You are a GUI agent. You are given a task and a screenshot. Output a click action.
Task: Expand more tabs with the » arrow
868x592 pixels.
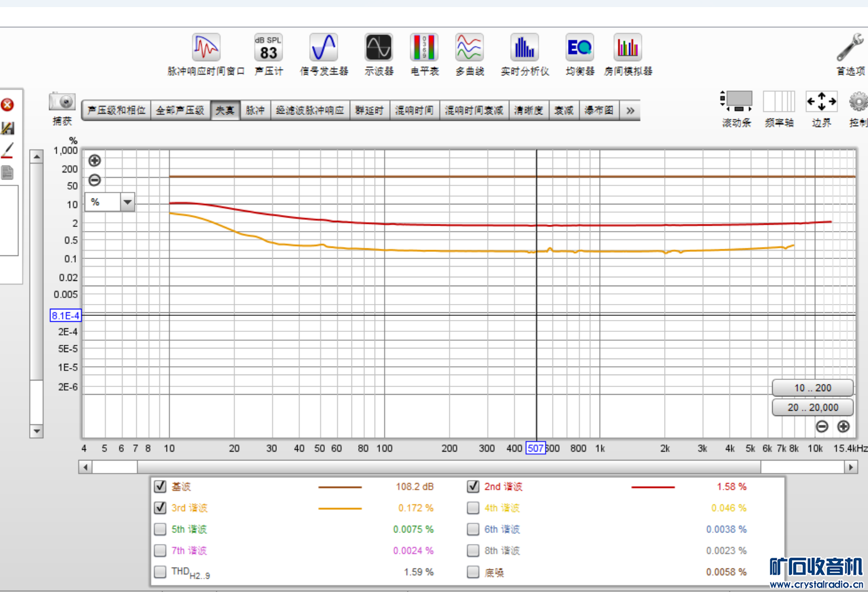[x=630, y=111]
